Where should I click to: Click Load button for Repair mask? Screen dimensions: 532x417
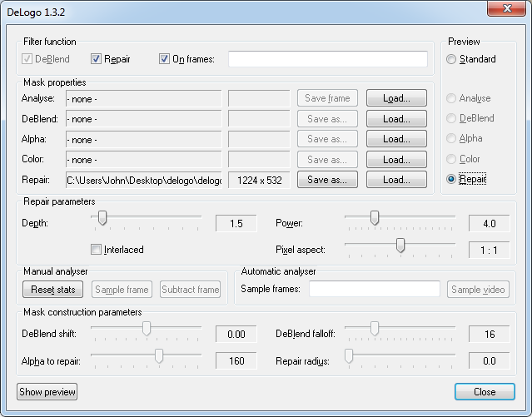pyautogui.click(x=396, y=180)
